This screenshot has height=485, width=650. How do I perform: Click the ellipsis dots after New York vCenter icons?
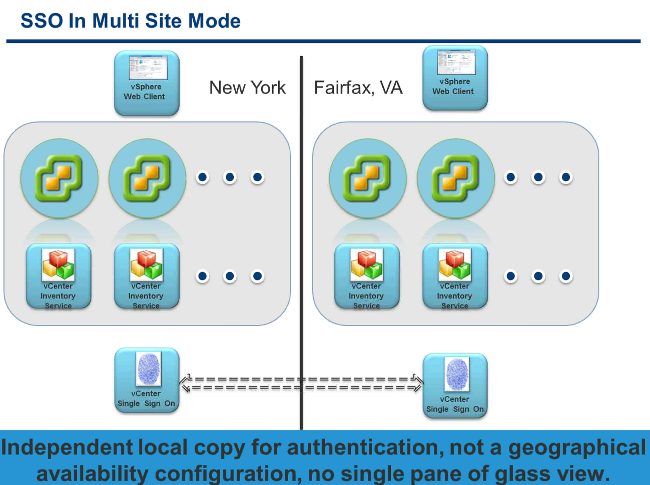click(230, 177)
